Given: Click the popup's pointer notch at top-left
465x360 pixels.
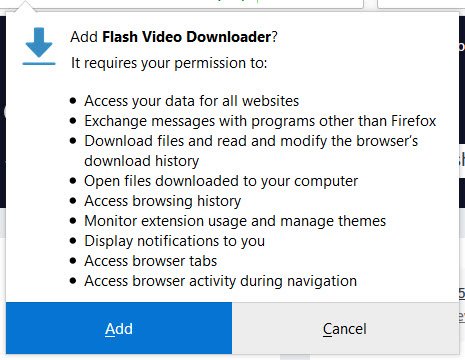Looking at the screenshot, I should [x=25, y=6].
